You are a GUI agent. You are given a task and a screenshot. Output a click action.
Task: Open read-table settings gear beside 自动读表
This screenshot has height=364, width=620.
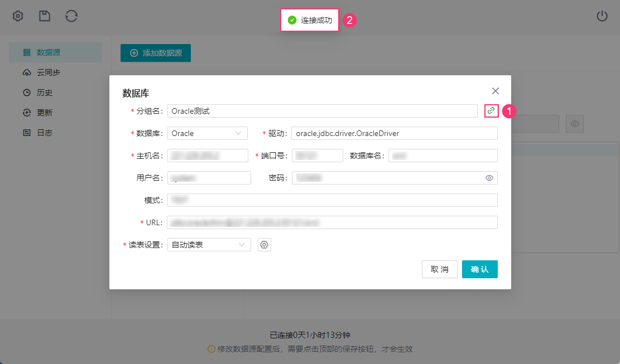pyautogui.click(x=264, y=245)
